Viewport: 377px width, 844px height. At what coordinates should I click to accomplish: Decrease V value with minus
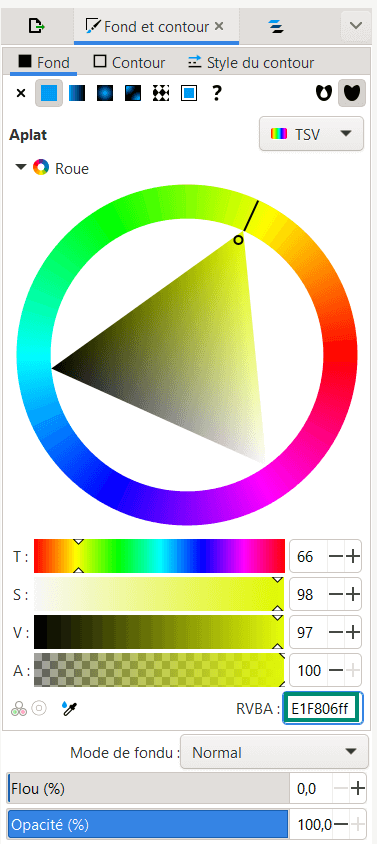click(x=336, y=632)
